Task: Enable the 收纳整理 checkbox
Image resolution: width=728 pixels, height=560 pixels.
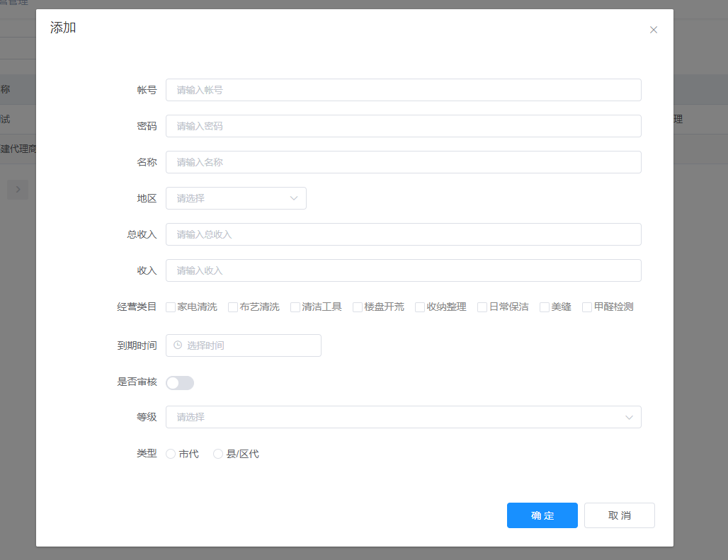Action: coord(420,307)
